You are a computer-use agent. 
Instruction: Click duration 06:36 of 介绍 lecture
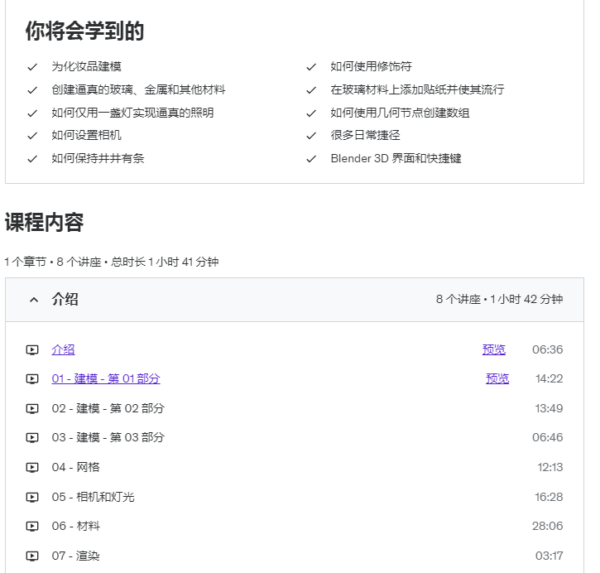pos(547,349)
